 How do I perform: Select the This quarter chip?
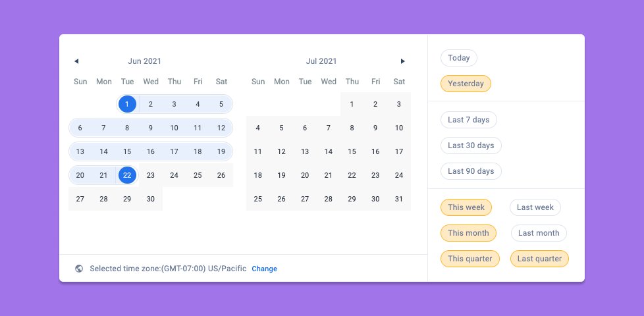click(470, 259)
